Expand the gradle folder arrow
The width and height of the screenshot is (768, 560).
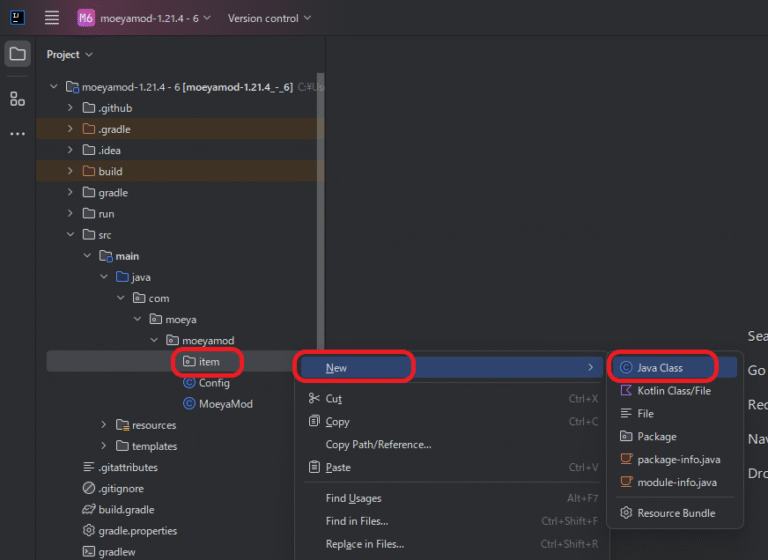[70, 192]
